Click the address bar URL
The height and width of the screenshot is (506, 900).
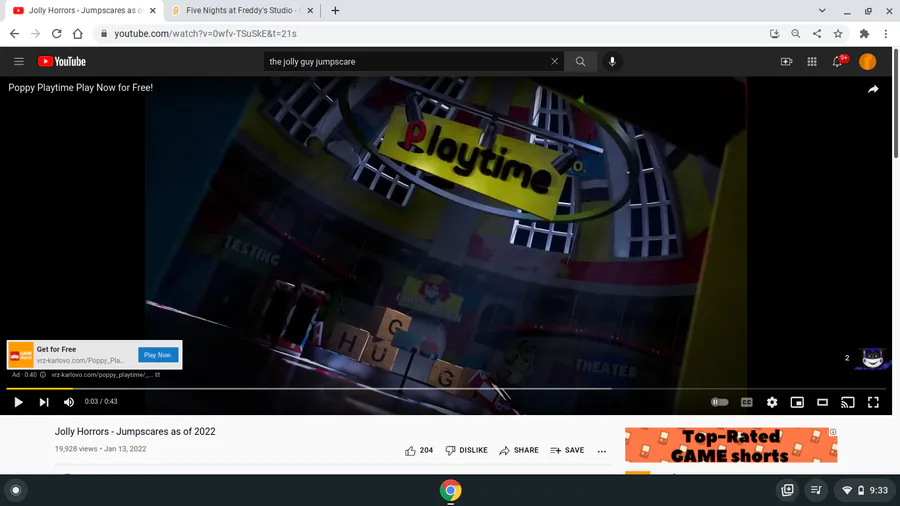(x=205, y=34)
